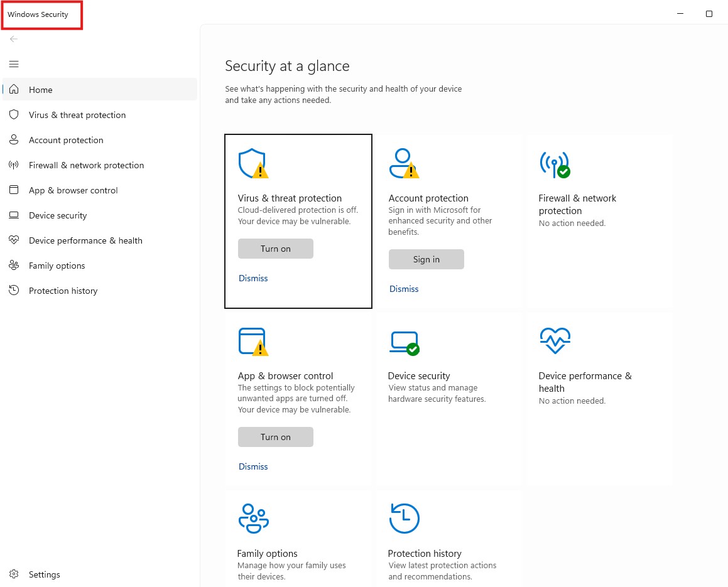Open Device security from the sidebar
Viewport: 728px width, 587px height.
pyautogui.click(x=58, y=215)
